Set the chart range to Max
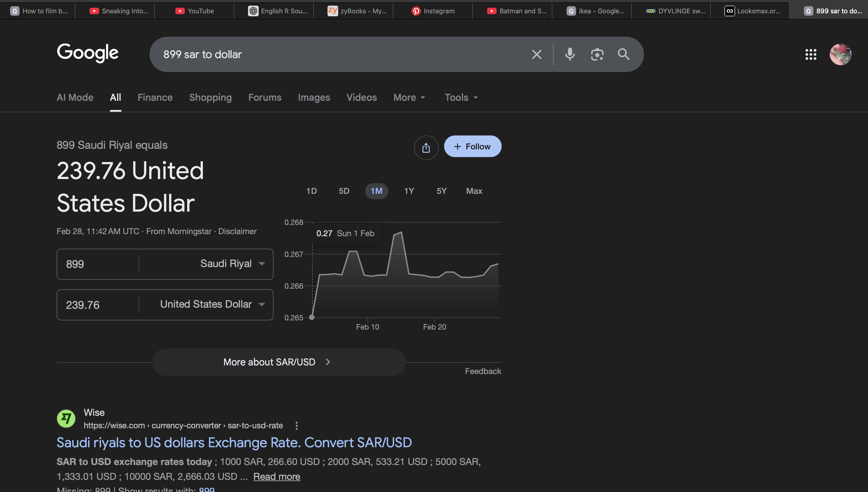The image size is (868, 492). [x=474, y=191]
